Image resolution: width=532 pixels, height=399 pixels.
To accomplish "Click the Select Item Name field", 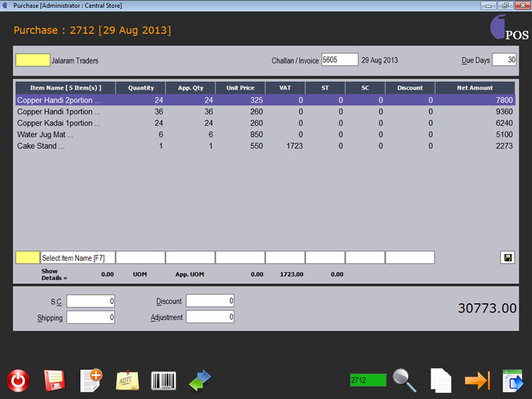I will click(x=77, y=257).
